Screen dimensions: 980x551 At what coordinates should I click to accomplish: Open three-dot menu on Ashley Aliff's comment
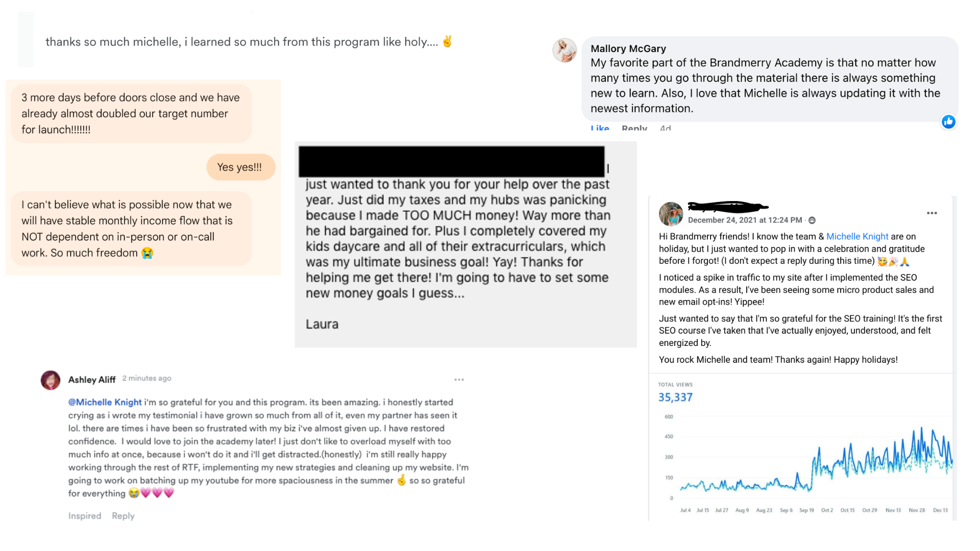click(x=459, y=380)
